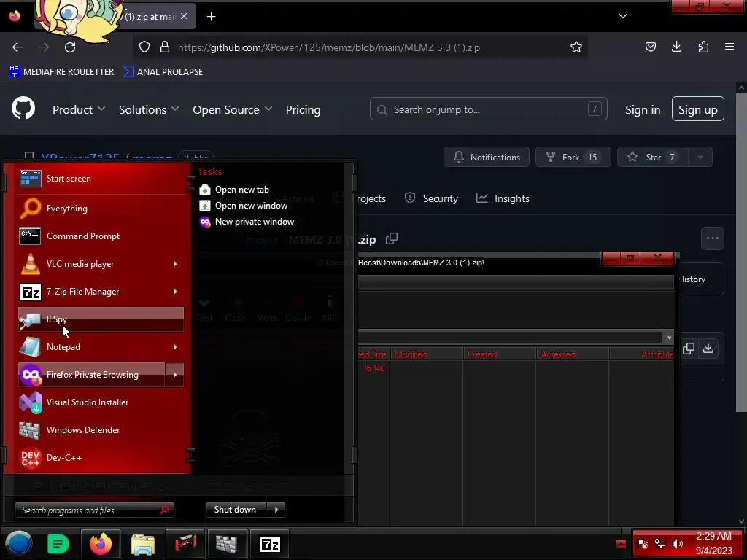Open repository Insights tab

tap(503, 198)
